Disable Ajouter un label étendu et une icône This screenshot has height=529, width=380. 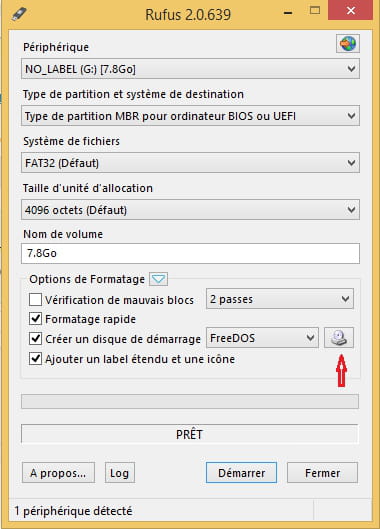(35, 359)
